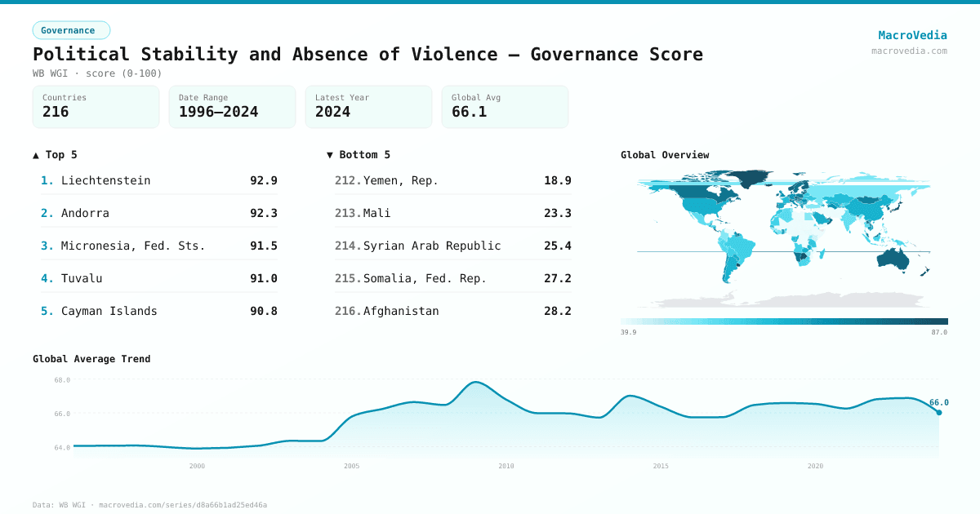This screenshot has width=980, height=514.
Task: Select the Cayman Islands row
Action: [159, 311]
